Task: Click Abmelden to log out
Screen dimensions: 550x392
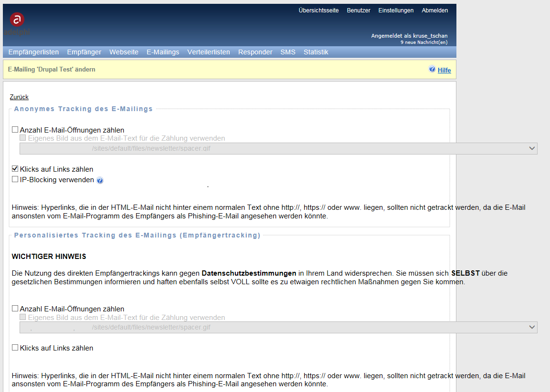Action: 434,10
